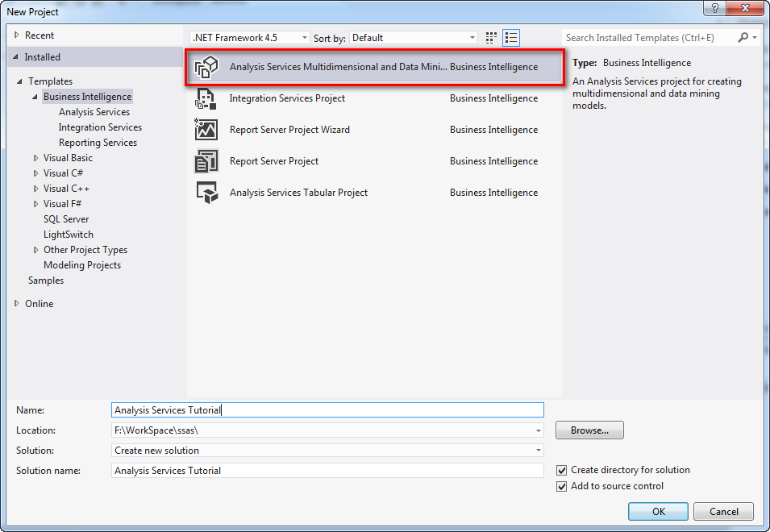Screen dimensions: 770x532
Task: Collapse the Business Intelligence node
Action: click(x=35, y=97)
